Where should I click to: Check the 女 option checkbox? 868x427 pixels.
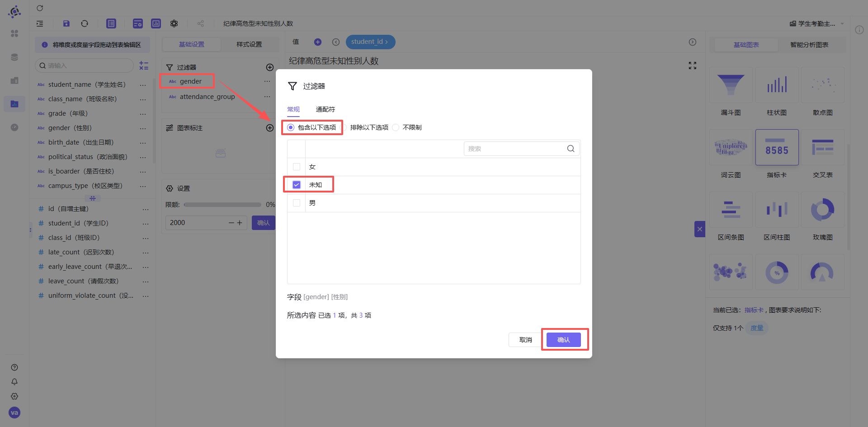pos(297,167)
